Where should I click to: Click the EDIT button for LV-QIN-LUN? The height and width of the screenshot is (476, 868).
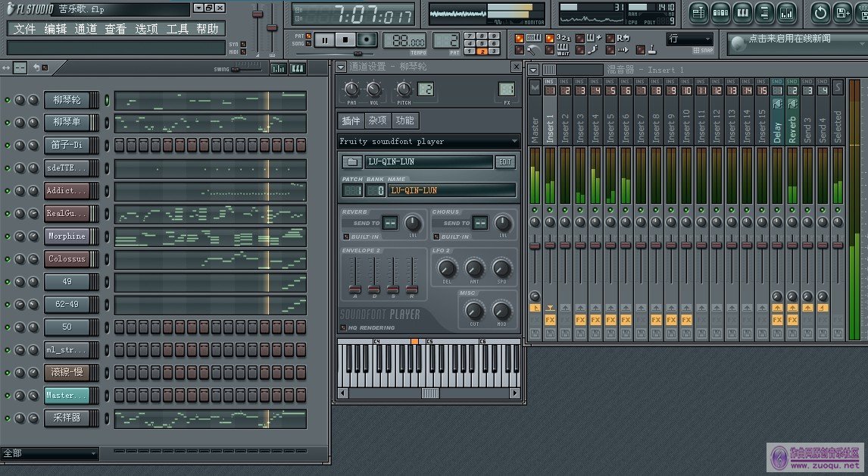pyautogui.click(x=505, y=161)
